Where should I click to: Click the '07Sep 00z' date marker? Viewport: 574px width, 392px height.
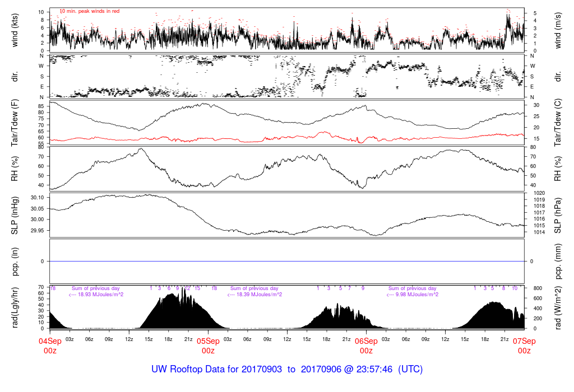point(524,346)
